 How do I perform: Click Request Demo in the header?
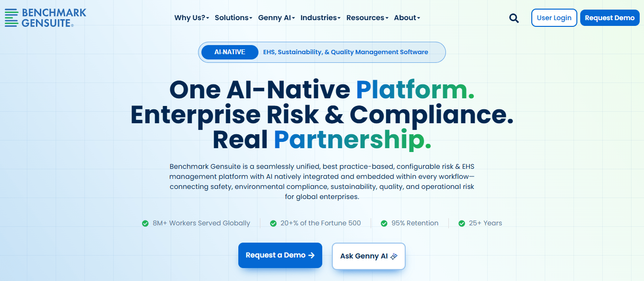click(x=609, y=18)
